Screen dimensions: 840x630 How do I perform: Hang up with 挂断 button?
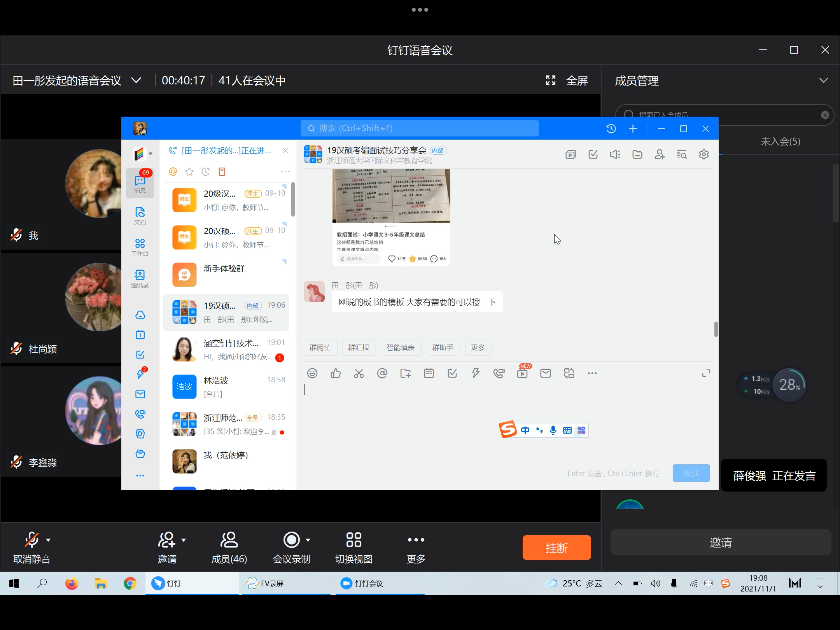[x=556, y=548]
